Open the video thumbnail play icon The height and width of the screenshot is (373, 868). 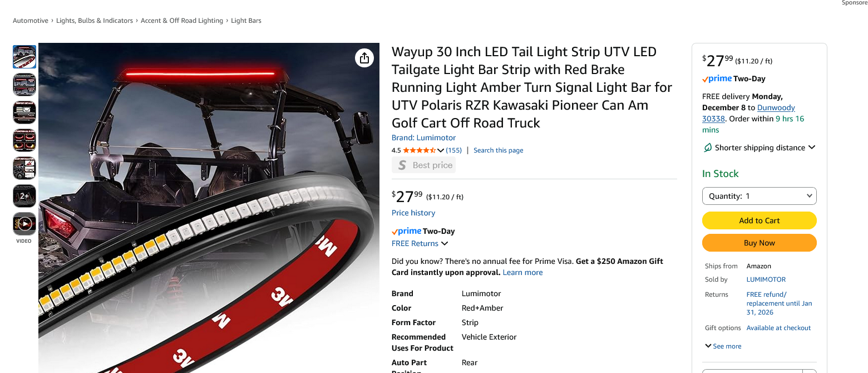pyautogui.click(x=24, y=224)
